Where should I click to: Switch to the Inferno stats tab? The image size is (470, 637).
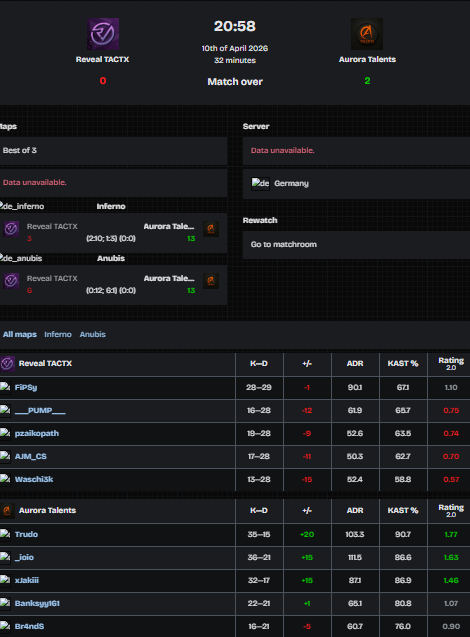click(x=58, y=334)
